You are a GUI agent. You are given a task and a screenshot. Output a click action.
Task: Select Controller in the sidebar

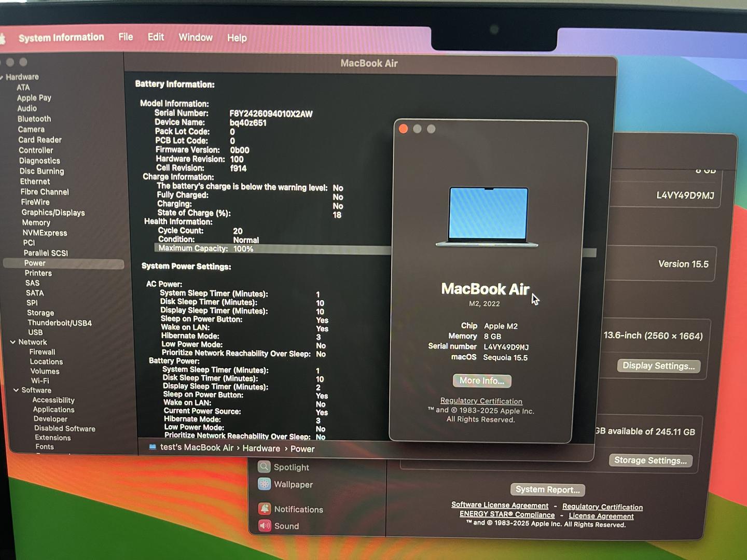point(36,150)
